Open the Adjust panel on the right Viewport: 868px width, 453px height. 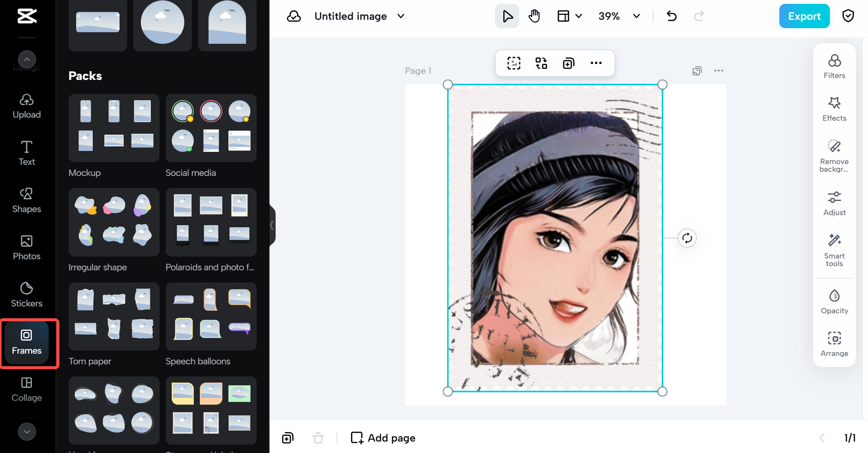(x=834, y=203)
